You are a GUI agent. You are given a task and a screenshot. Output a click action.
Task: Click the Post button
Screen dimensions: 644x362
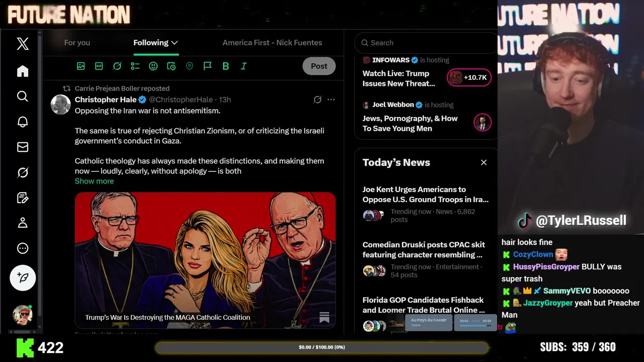coord(319,66)
